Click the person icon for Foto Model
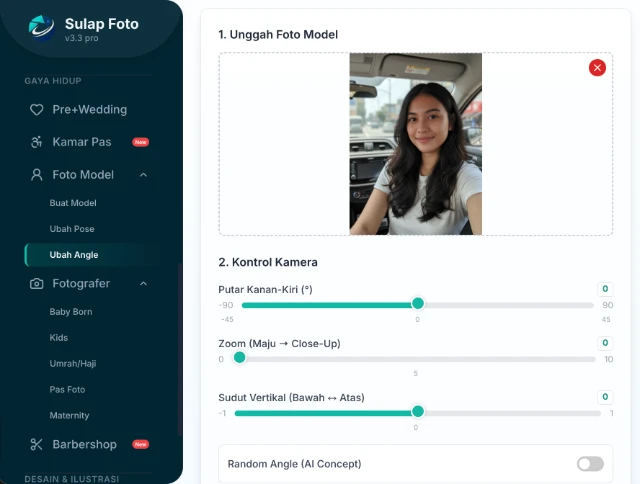The width and height of the screenshot is (640, 484). click(x=37, y=175)
